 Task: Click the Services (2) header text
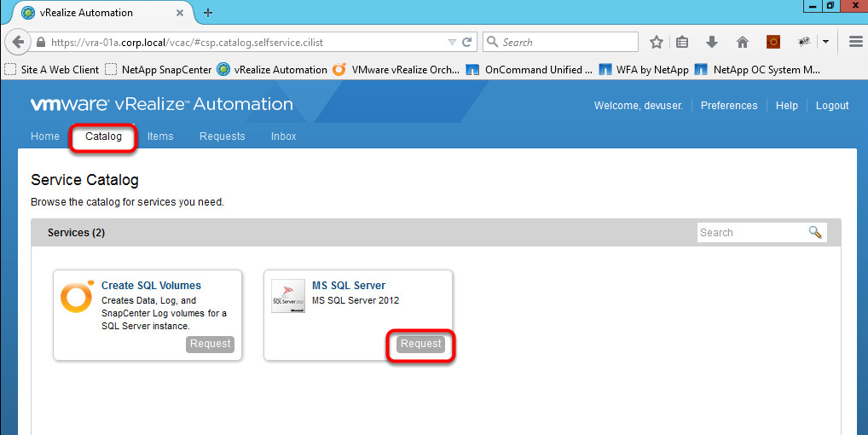point(76,233)
